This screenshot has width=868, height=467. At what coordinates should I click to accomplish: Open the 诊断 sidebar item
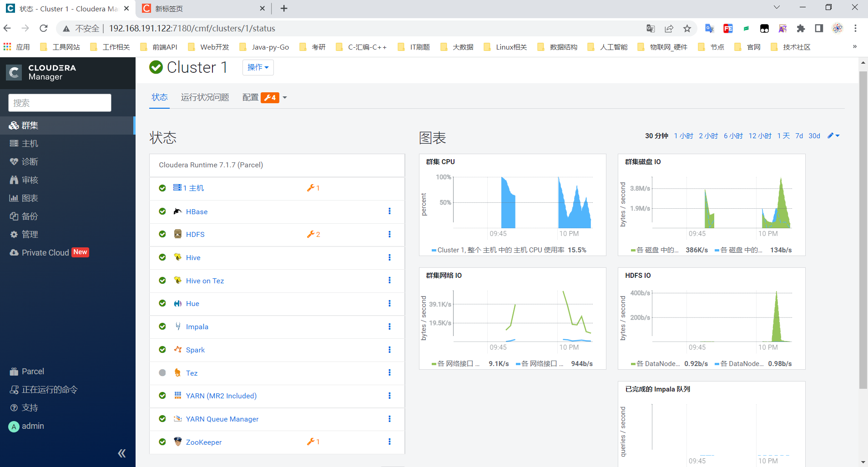[x=30, y=161]
